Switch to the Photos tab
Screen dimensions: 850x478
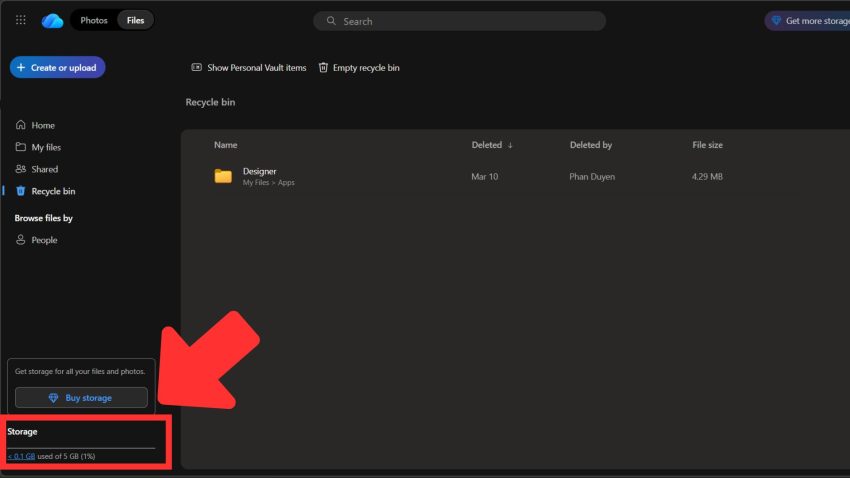[x=94, y=21]
